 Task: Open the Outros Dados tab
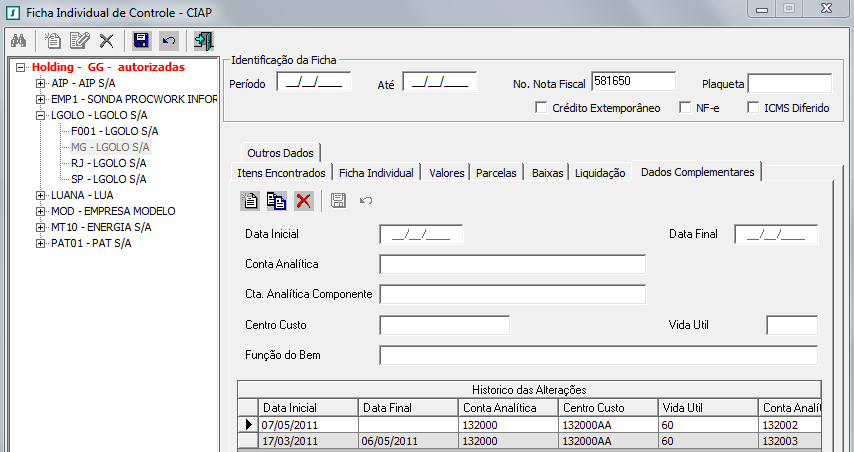[x=280, y=153]
